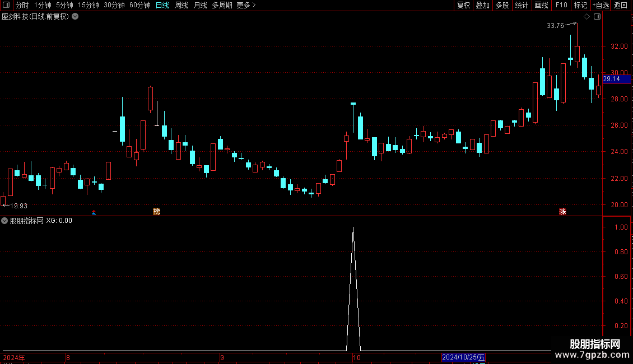This screenshot has width=633, height=364.
Task: Click the 返回 back button
Action: pyautogui.click(x=621, y=5)
